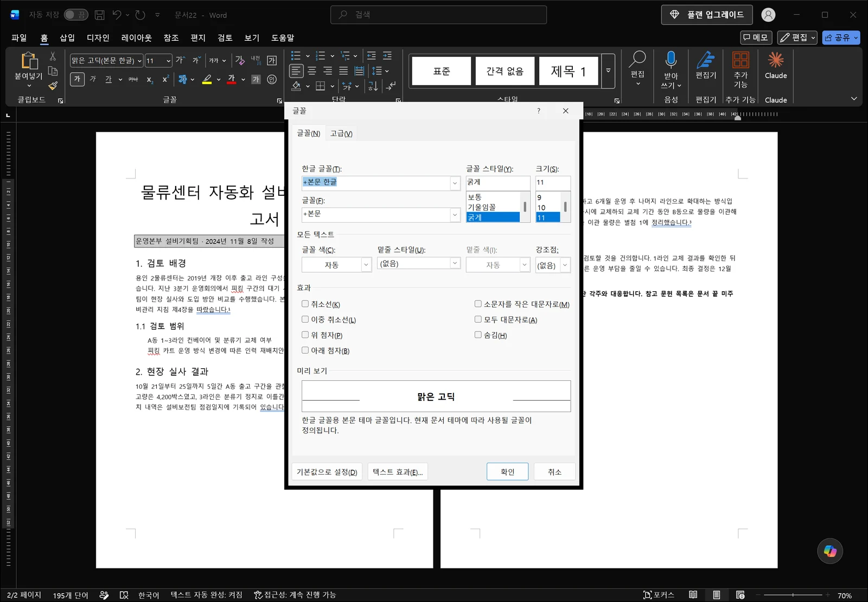Enable 아래 첨자 subscript checkbox
The image size is (868, 602).
coord(305,350)
